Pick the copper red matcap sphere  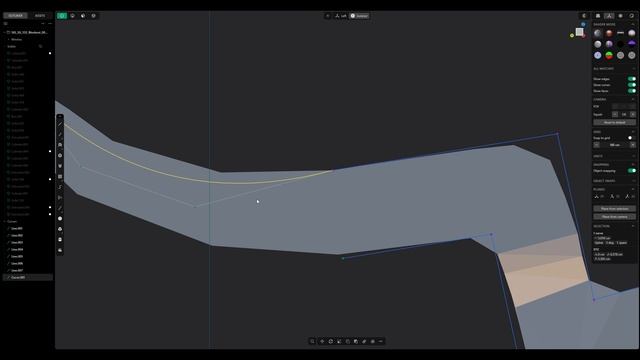tap(609, 33)
